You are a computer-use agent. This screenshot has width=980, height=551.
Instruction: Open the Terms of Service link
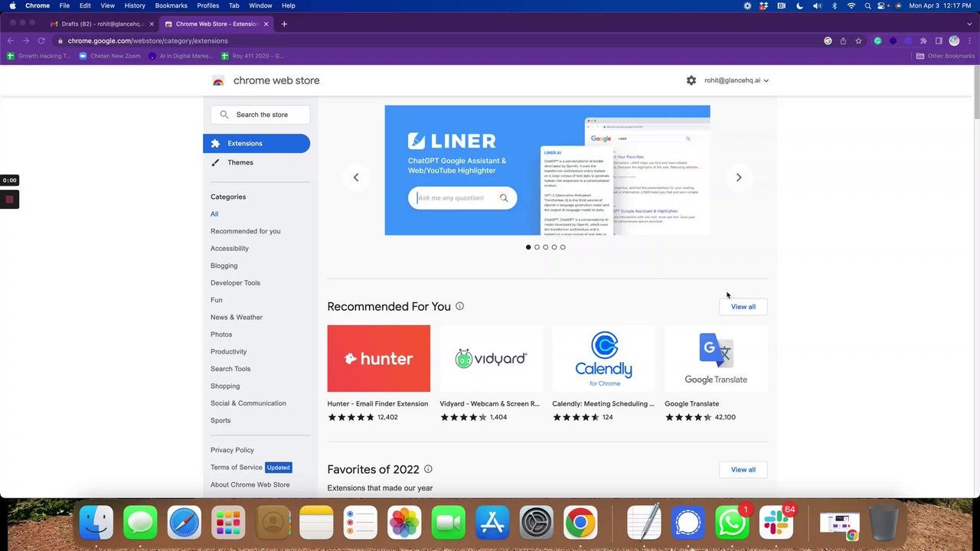(x=237, y=468)
